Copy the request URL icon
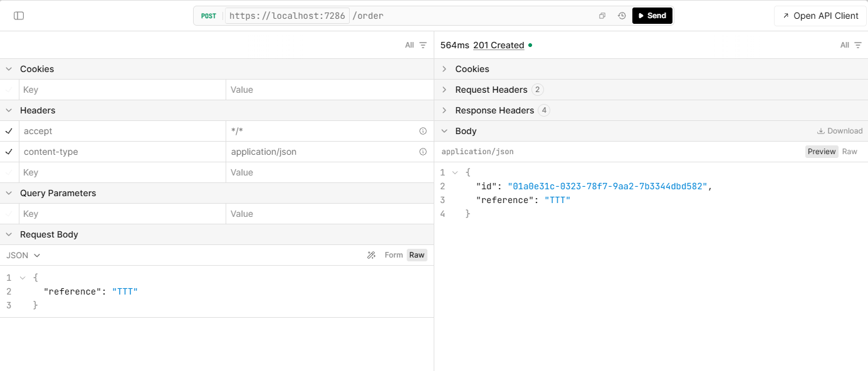 pyautogui.click(x=602, y=16)
